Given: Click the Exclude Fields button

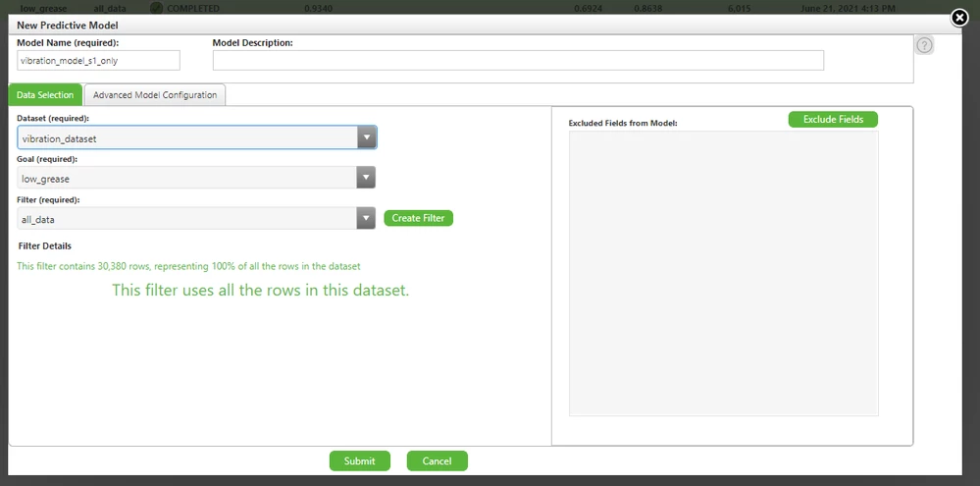Looking at the screenshot, I should pos(833,120).
